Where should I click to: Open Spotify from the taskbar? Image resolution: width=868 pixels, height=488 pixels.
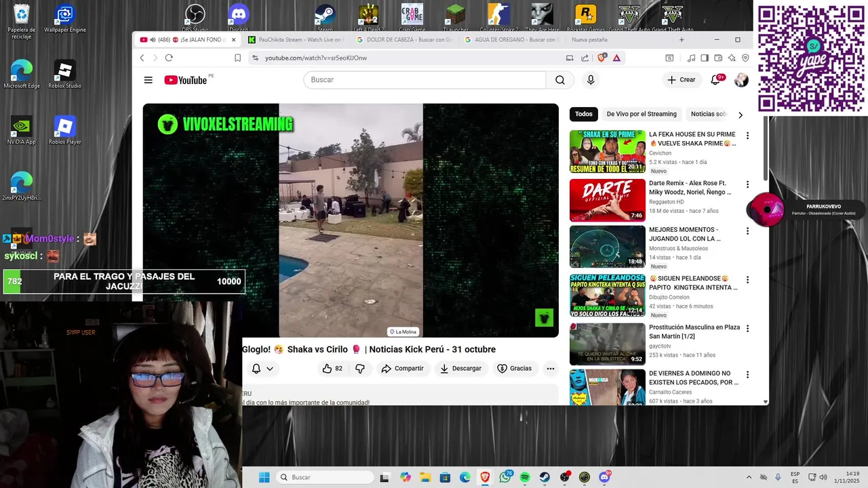525,477
